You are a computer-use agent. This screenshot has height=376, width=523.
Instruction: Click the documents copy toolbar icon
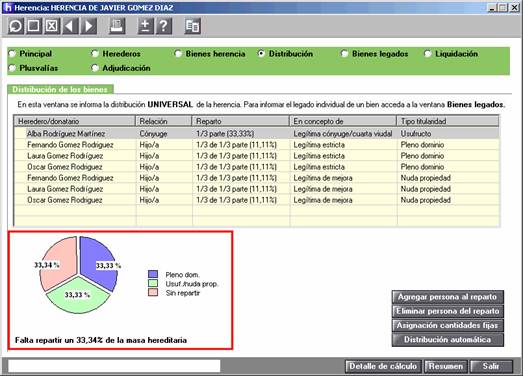point(192,26)
